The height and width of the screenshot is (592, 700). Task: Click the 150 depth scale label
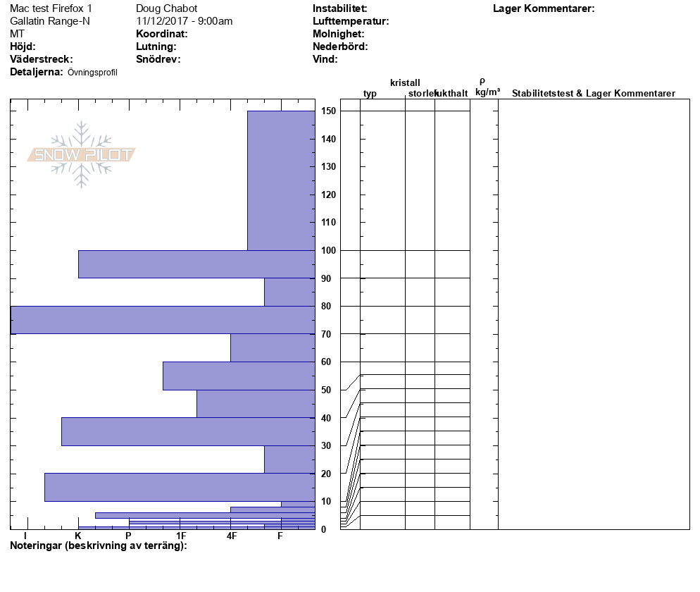pos(327,111)
